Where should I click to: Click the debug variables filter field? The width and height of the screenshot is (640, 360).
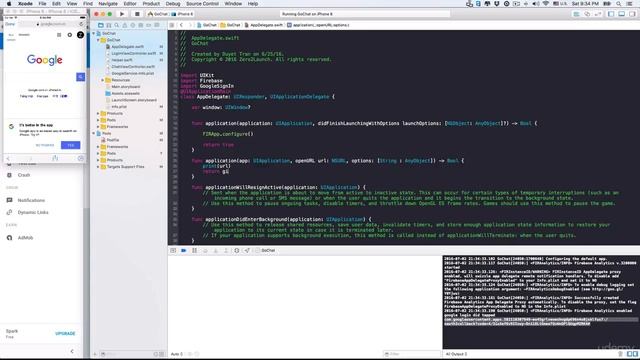(x=411, y=354)
